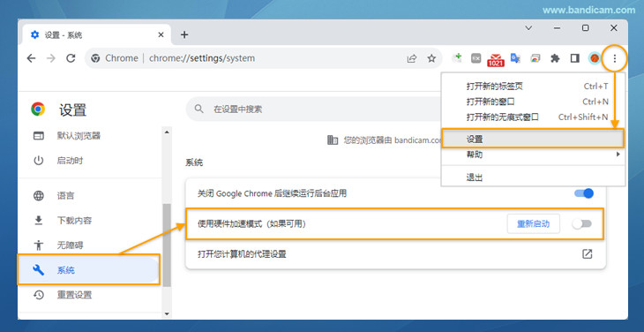Click 打开您计算机的代理设置 row text

(242, 254)
